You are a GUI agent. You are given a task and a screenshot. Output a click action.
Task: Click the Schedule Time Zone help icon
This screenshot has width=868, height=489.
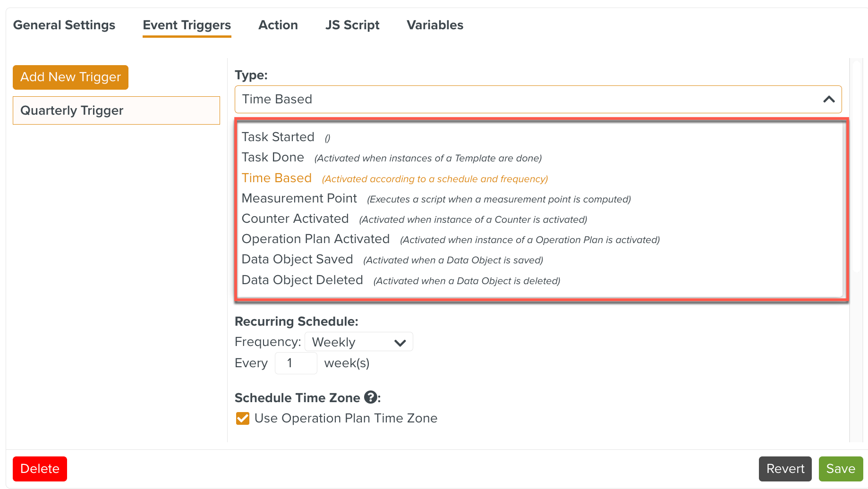[x=371, y=397]
